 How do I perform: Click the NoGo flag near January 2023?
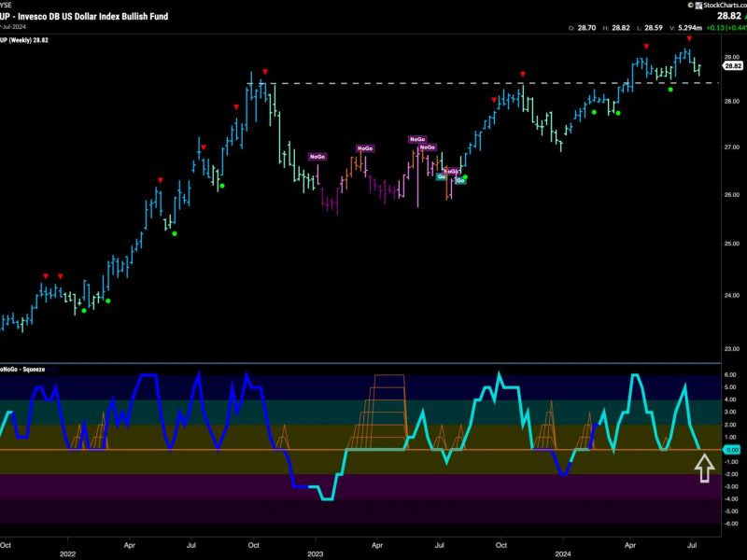pos(317,157)
